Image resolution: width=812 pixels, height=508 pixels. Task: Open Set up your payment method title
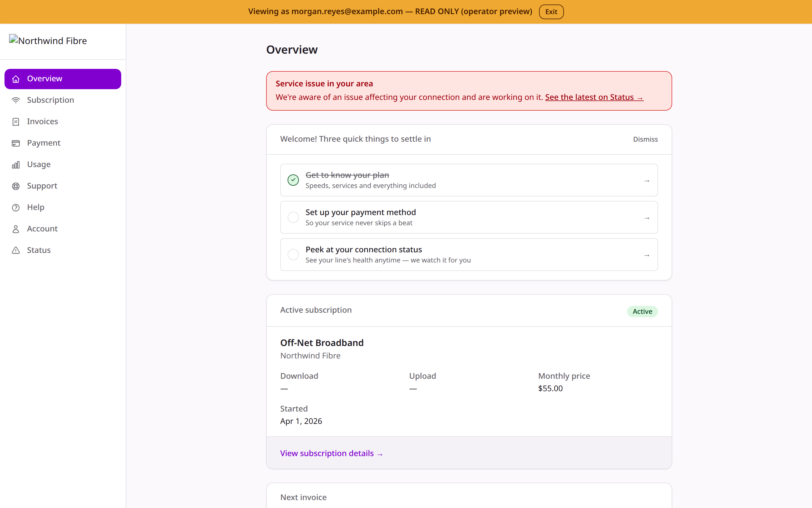(x=361, y=212)
